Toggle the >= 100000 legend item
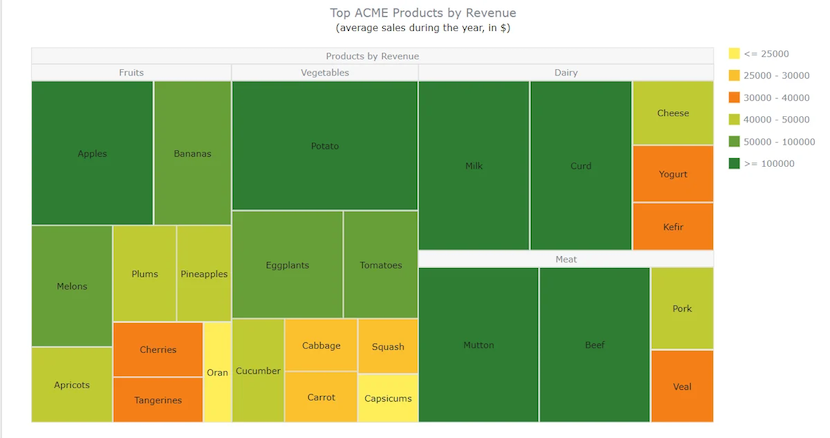830x438 pixels. [762, 164]
